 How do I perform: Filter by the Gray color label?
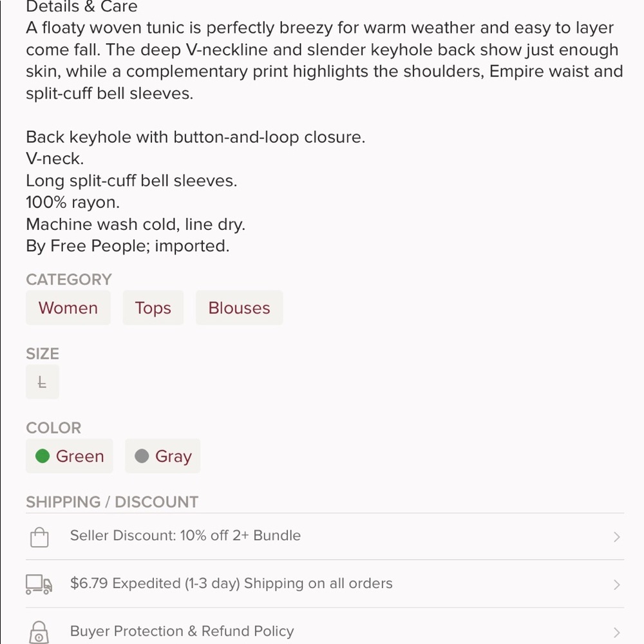(173, 456)
